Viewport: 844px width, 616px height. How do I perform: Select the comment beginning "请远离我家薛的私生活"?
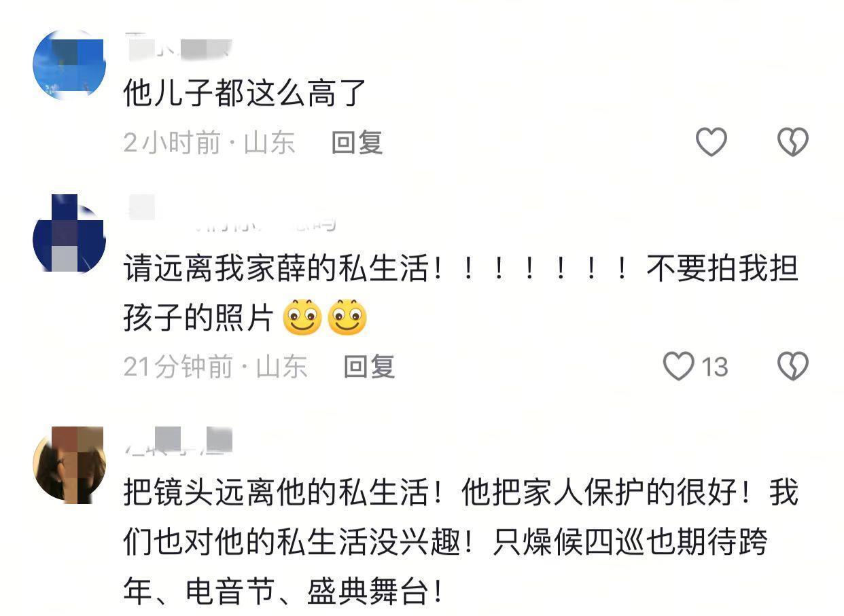(x=461, y=293)
